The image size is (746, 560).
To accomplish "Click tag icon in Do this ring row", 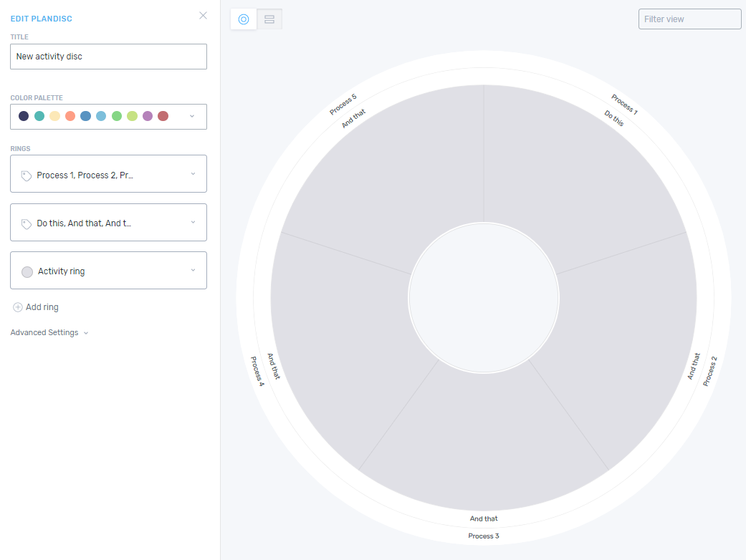I will click(x=27, y=223).
